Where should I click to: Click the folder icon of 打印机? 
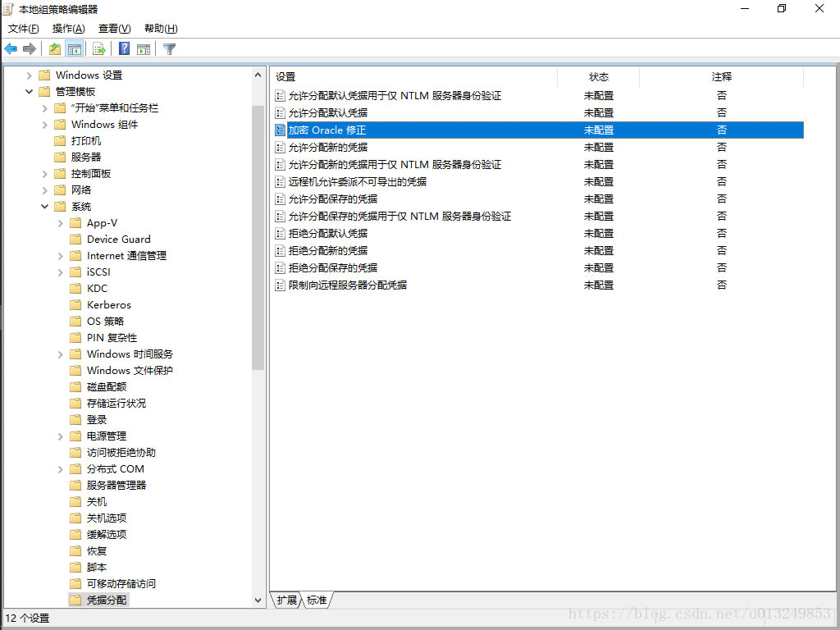pyautogui.click(x=60, y=141)
